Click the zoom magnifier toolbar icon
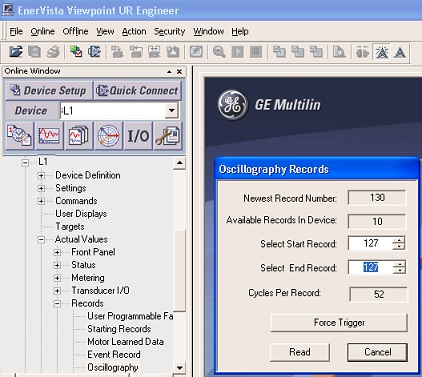Viewport: 422px width, 377px height. (x=219, y=52)
